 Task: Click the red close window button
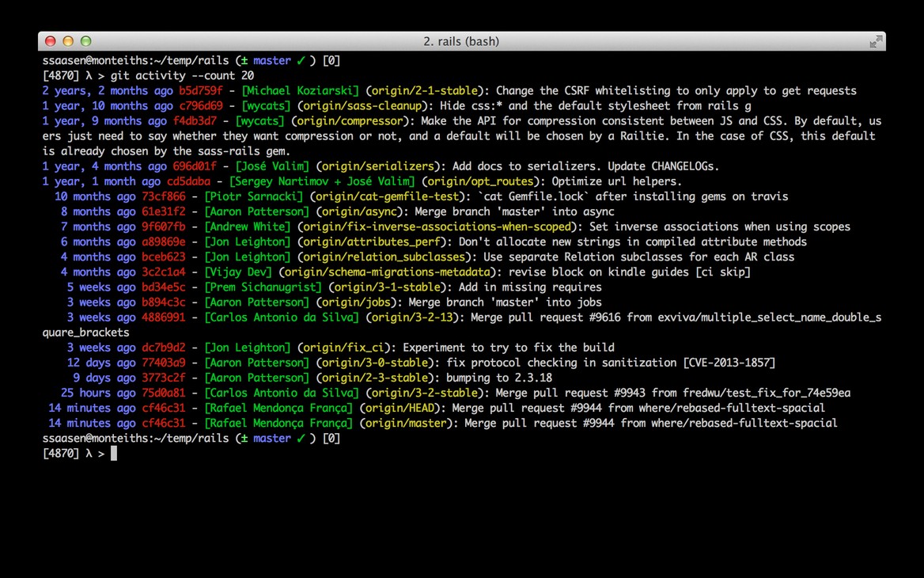pyautogui.click(x=50, y=41)
